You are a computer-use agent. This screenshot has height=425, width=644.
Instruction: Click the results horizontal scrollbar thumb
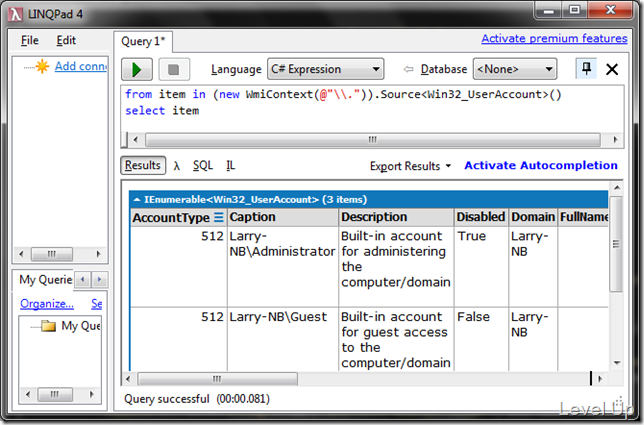coord(217,379)
